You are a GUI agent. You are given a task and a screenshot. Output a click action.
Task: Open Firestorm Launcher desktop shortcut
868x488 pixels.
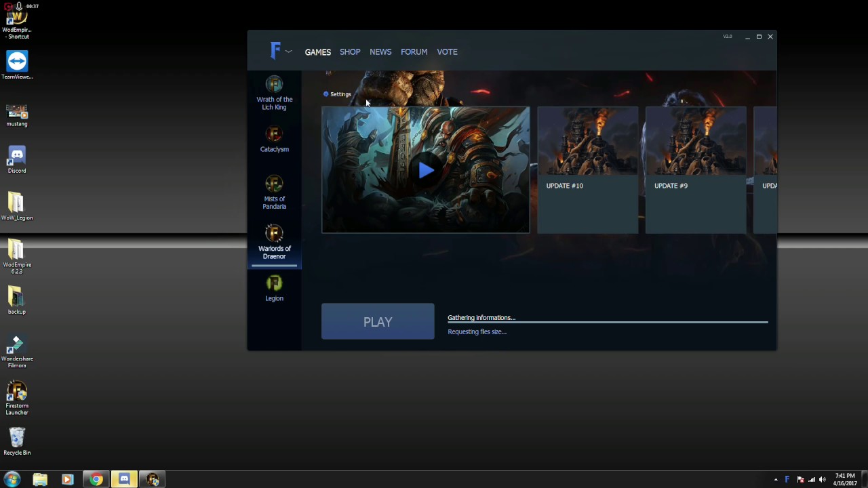click(17, 398)
